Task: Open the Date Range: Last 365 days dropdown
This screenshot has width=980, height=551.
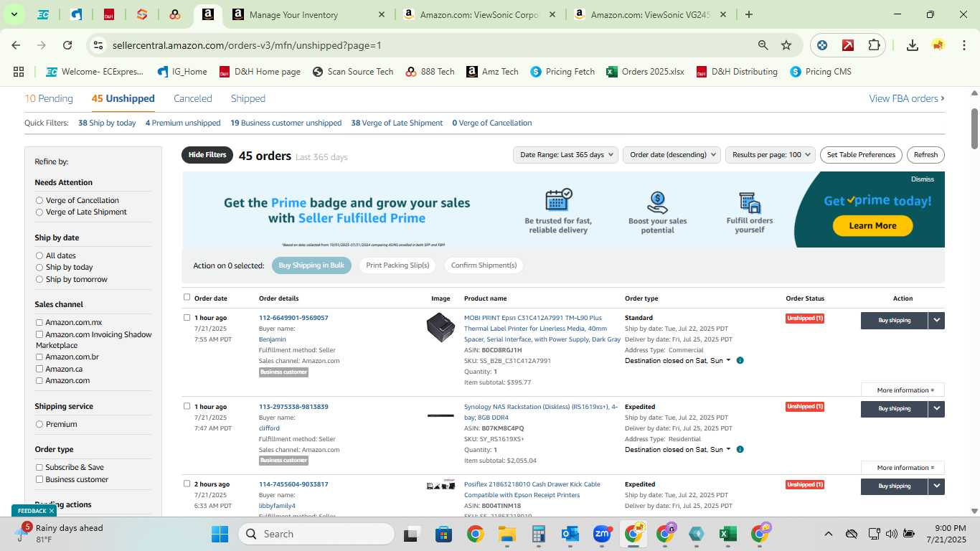Action: (x=567, y=155)
